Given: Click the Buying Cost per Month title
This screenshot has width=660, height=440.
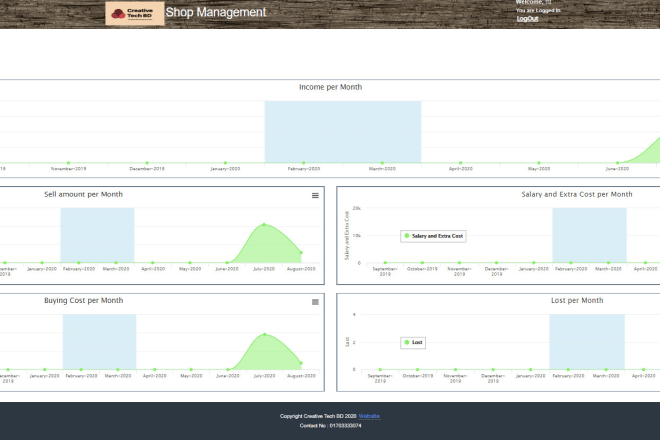Looking at the screenshot, I should (x=84, y=301).
